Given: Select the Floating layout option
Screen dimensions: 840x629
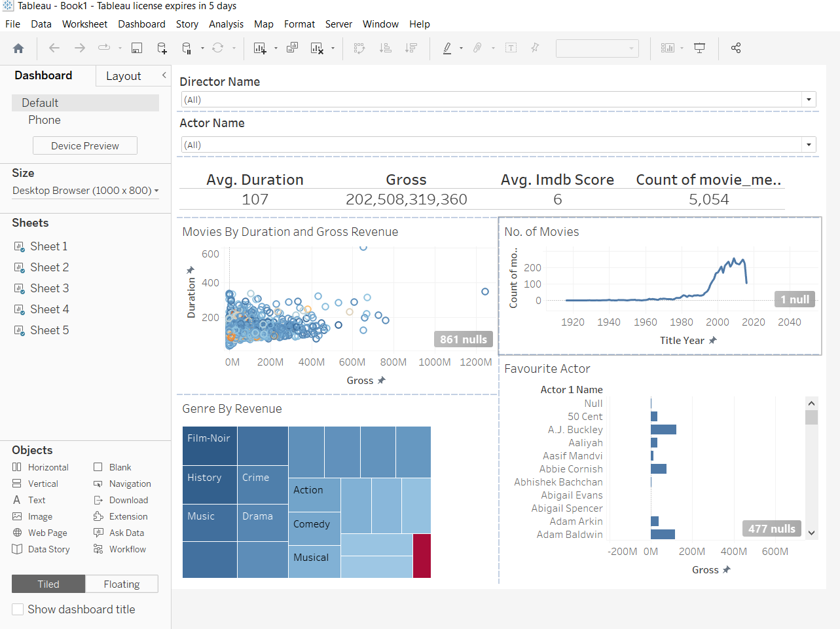Looking at the screenshot, I should (x=122, y=583).
